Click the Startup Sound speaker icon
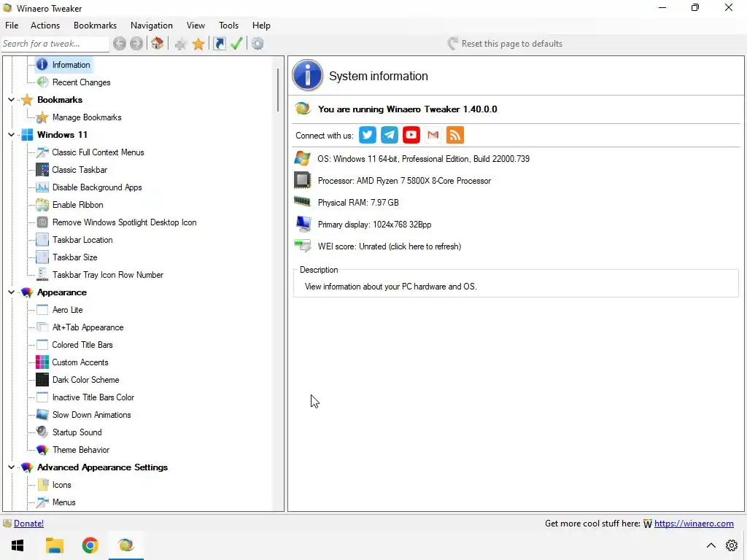747x560 pixels. (42, 432)
